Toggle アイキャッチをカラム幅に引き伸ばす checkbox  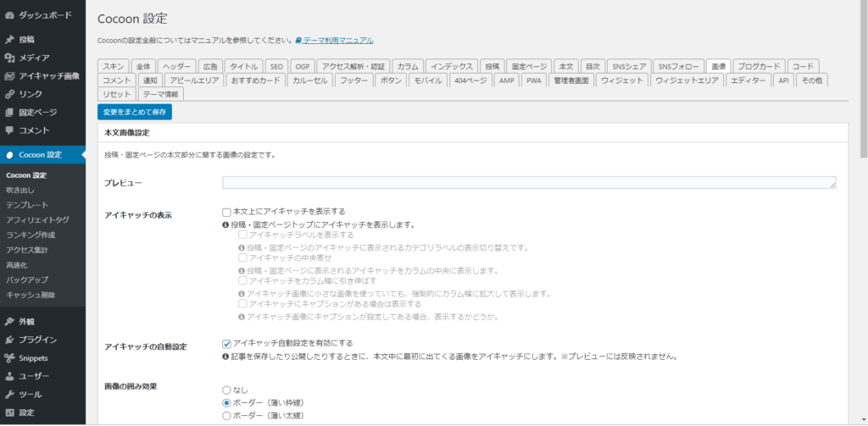242,280
